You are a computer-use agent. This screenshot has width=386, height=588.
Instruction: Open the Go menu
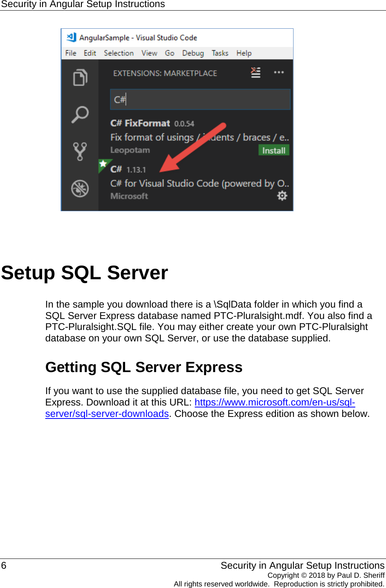(170, 53)
